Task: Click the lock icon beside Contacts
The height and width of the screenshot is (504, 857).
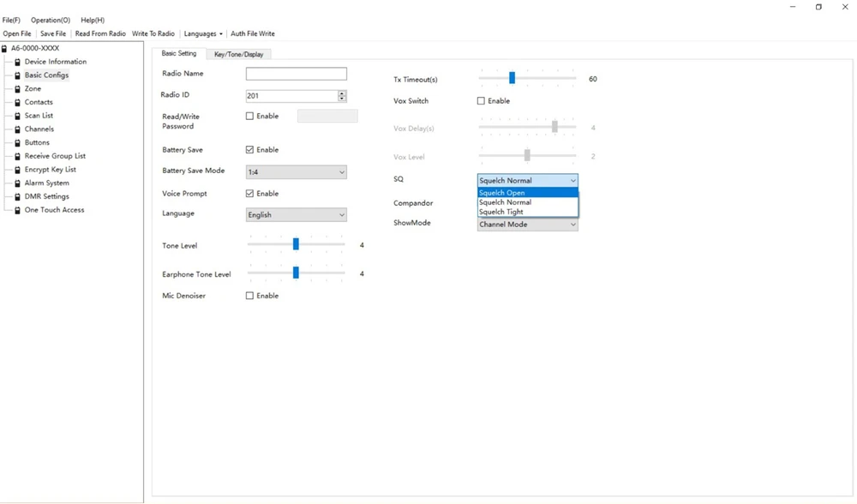Action: pyautogui.click(x=17, y=102)
